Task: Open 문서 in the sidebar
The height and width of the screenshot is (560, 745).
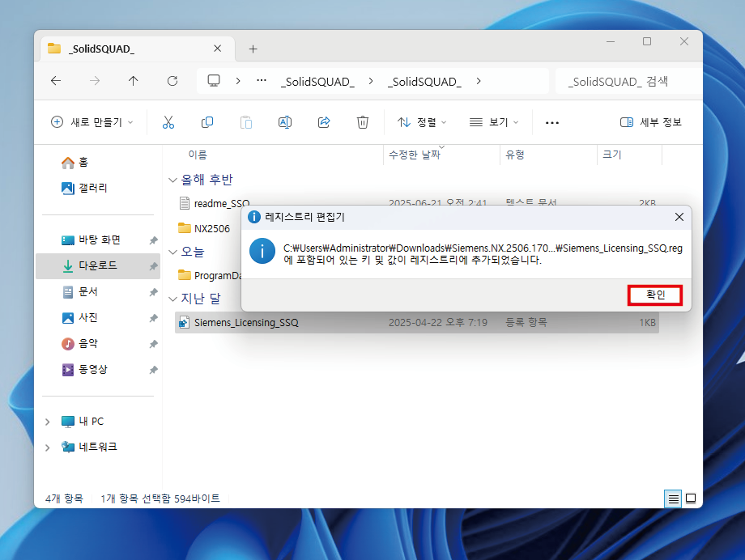Action: click(80, 291)
